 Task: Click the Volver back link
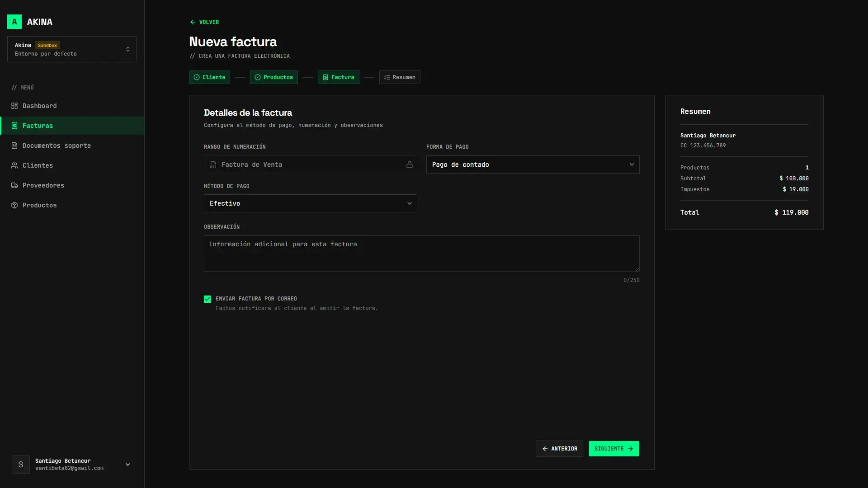point(204,22)
